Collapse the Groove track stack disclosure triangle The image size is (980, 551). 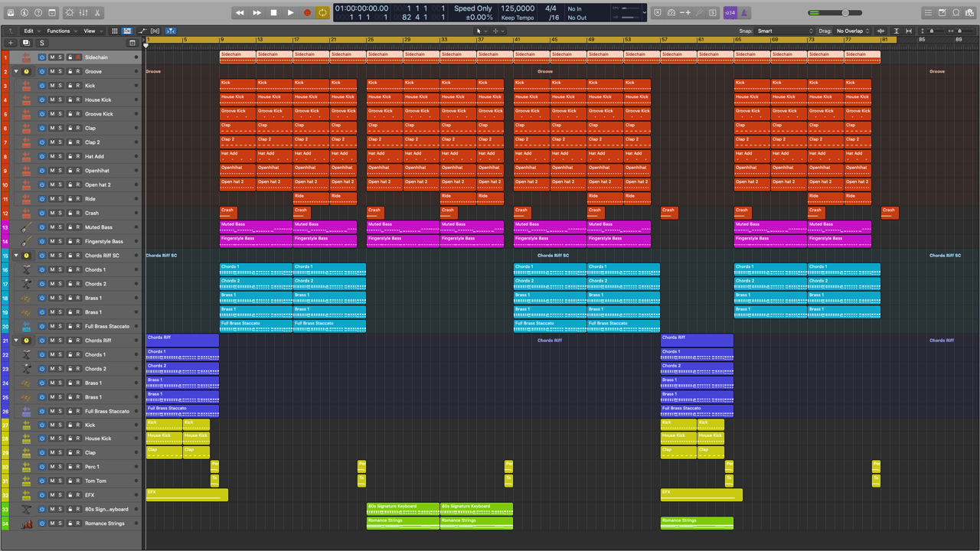tap(15, 71)
